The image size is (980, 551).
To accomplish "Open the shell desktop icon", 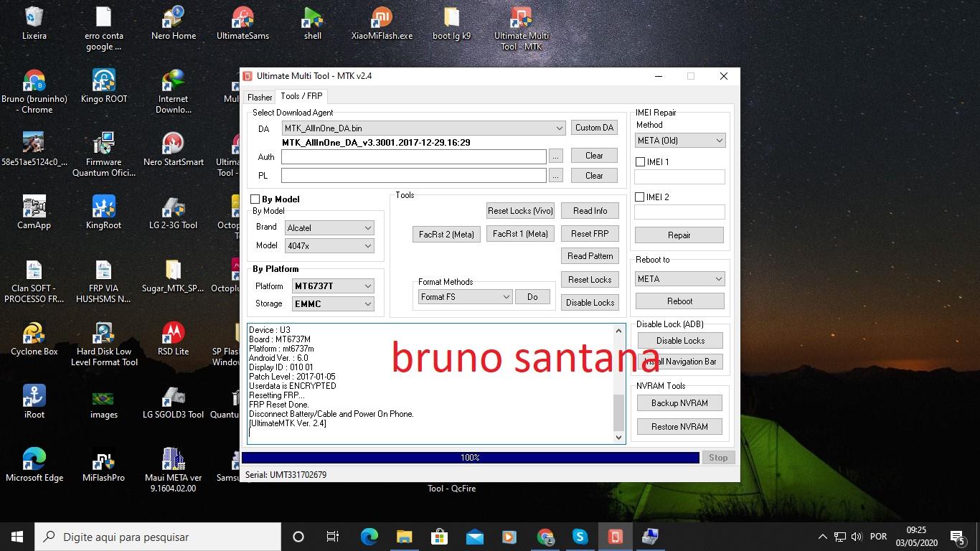I will [313, 23].
